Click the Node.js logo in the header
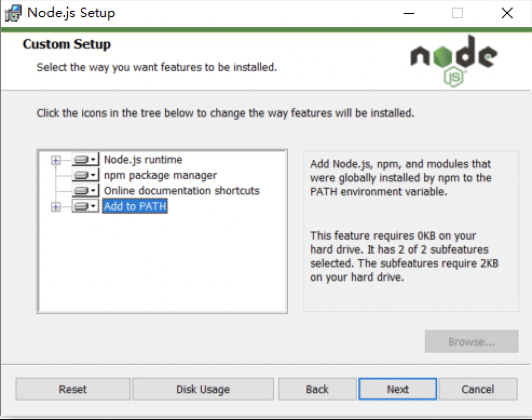The image size is (532, 420). click(x=454, y=59)
